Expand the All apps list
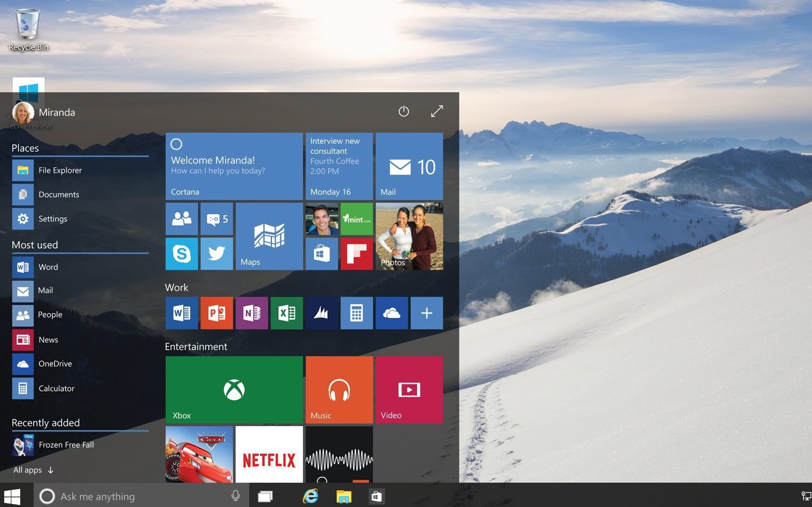The image size is (812, 507). click(34, 470)
